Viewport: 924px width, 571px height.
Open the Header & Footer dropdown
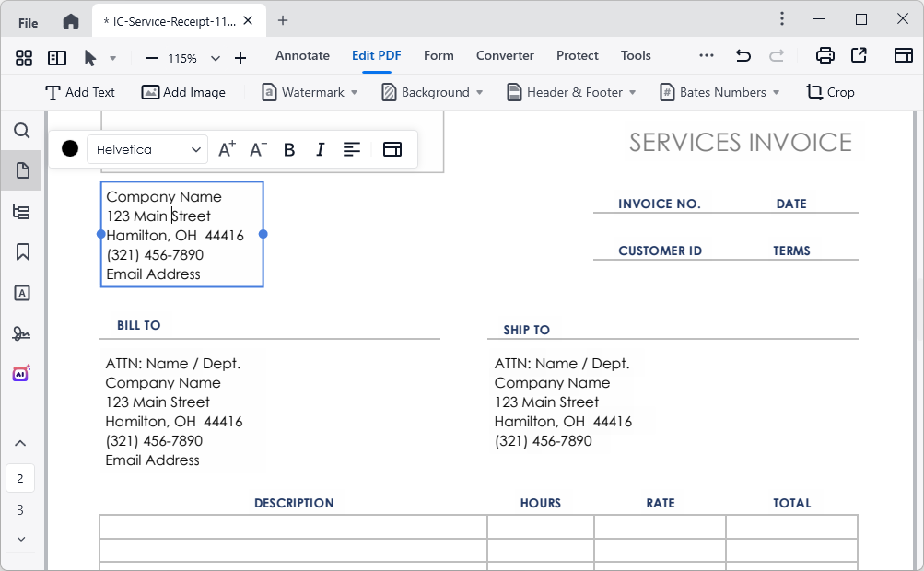[x=570, y=92]
